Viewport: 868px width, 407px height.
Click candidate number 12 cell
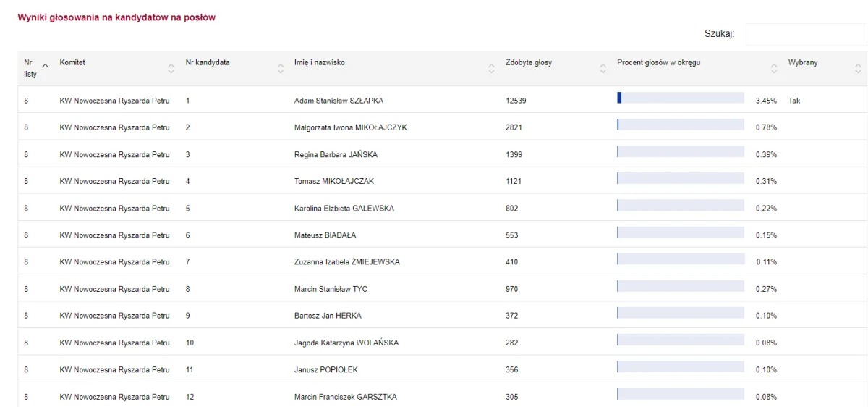(x=190, y=397)
